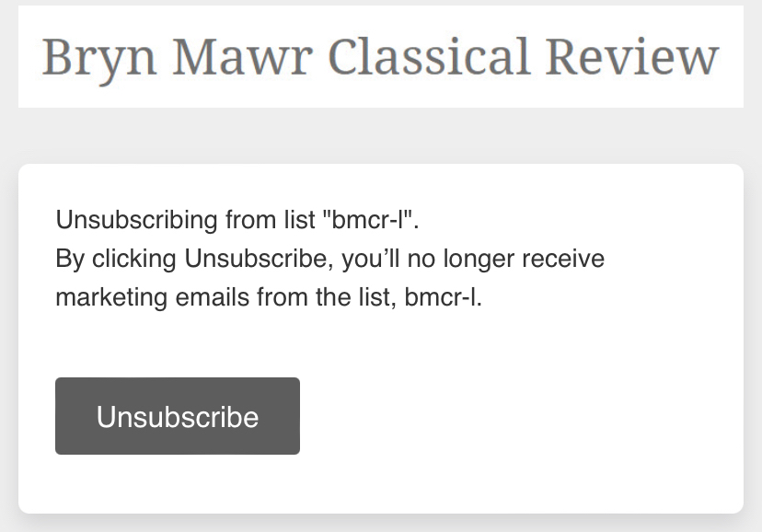Click the gray gap between header and card
The width and height of the screenshot is (762, 532).
[x=380, y=135]
